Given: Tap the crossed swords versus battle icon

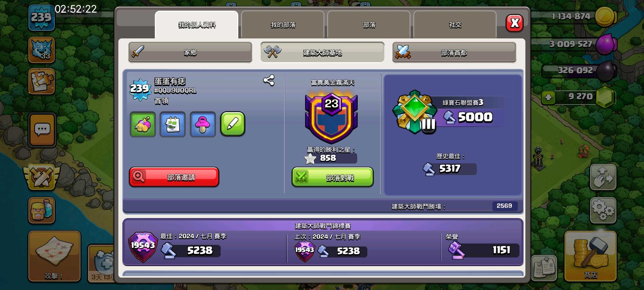Looking at the screenshot, I should pos(42,177).
